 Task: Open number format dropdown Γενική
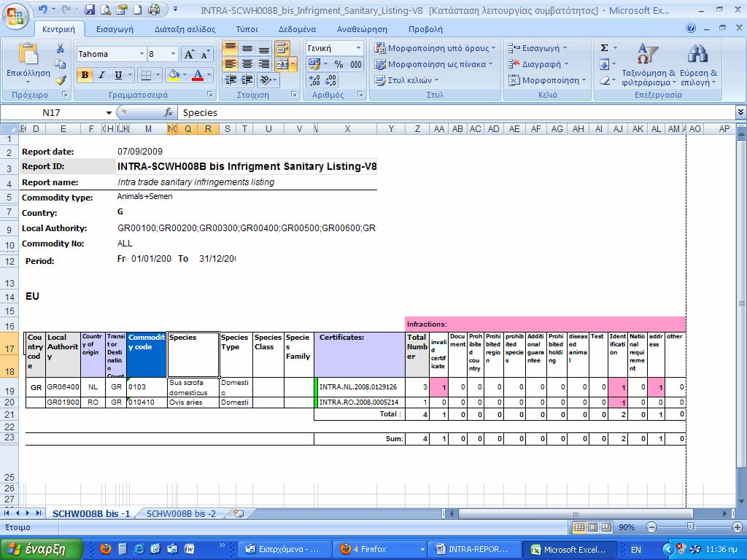pos(358,48)
